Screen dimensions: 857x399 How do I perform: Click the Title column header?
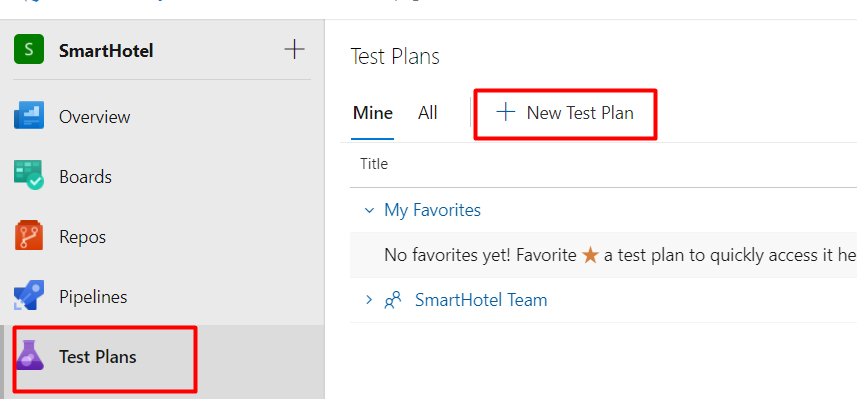click(x=374, y=163)
